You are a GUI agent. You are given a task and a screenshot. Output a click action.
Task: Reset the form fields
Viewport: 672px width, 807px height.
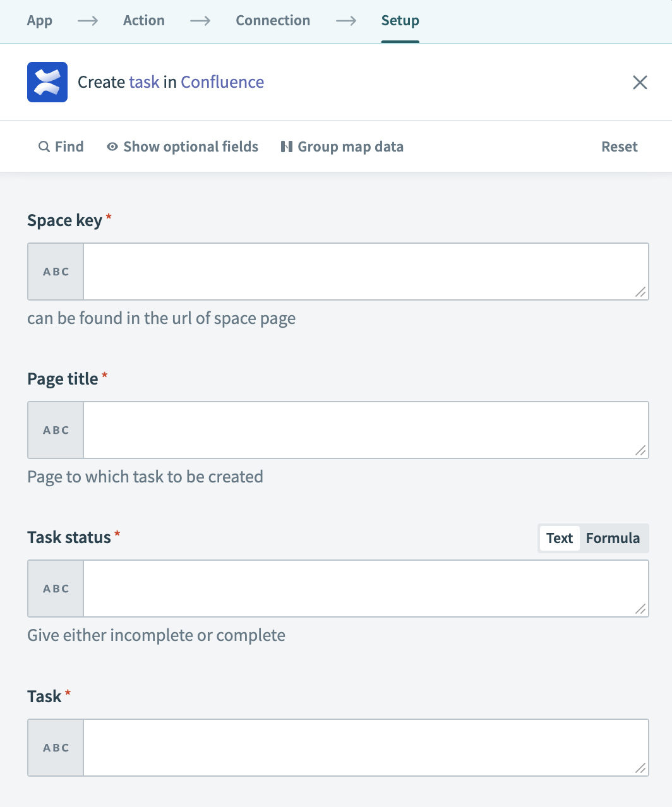[x=619, y=146]
